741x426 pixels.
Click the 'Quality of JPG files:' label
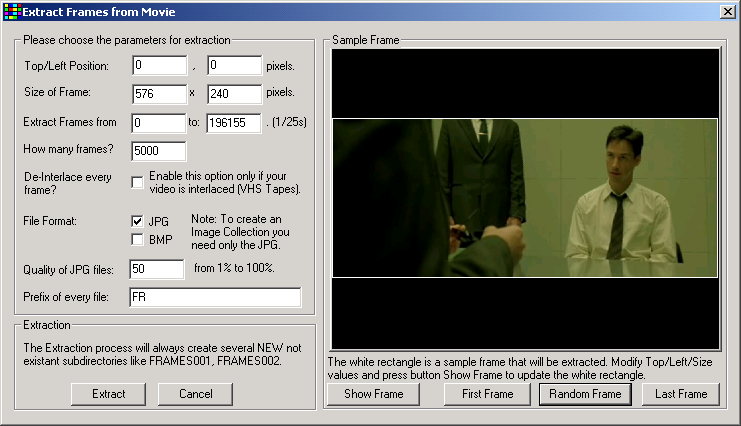(x=69, y=270)
